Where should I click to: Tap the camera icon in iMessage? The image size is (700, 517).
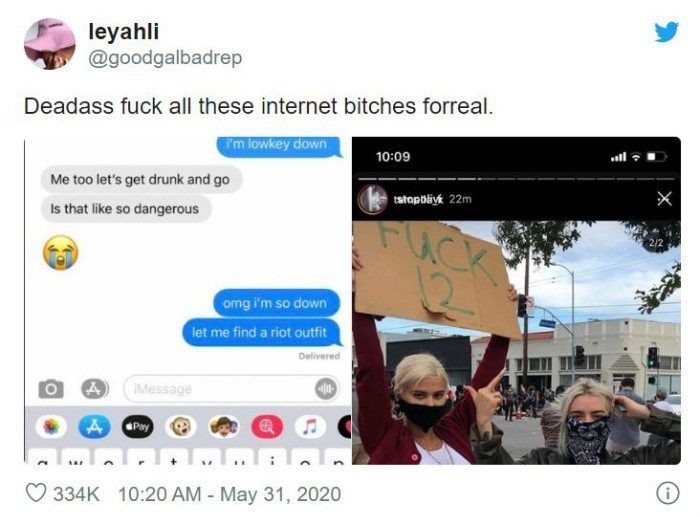point(51,389)
